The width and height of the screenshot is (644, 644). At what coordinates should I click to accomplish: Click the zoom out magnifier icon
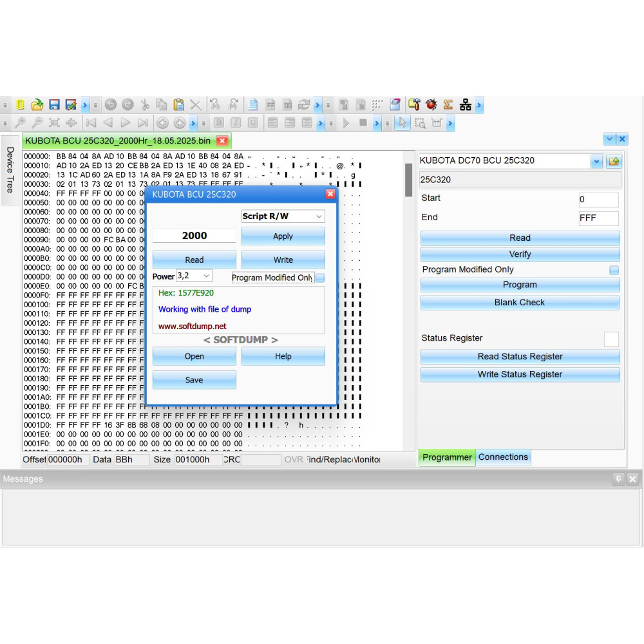37,122
